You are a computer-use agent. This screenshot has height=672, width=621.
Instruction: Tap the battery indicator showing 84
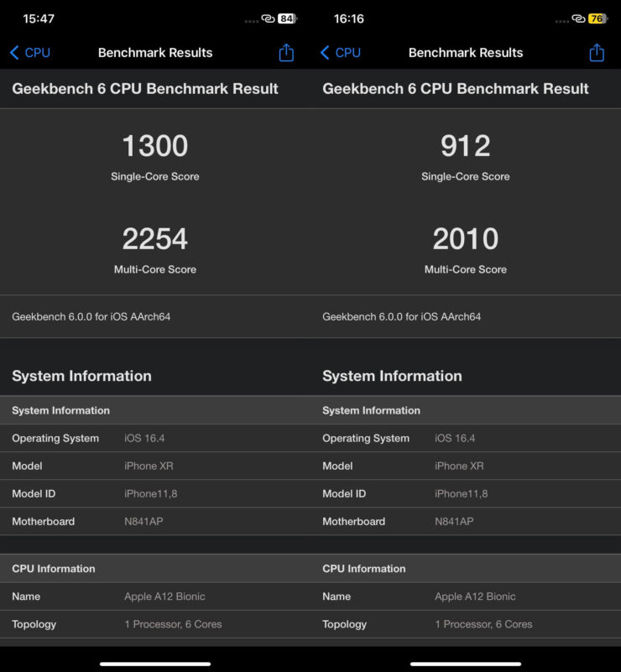288,18
